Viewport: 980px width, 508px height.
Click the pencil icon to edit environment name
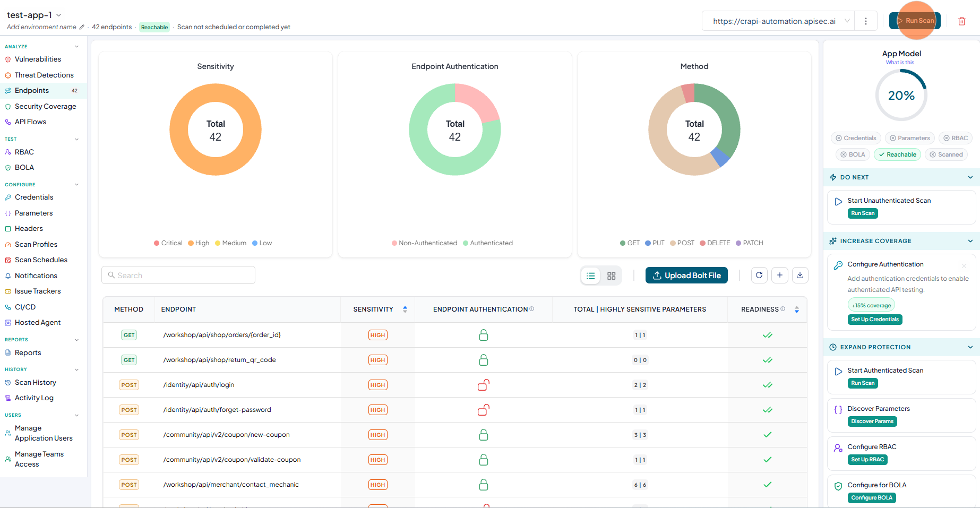coord(82,27)
